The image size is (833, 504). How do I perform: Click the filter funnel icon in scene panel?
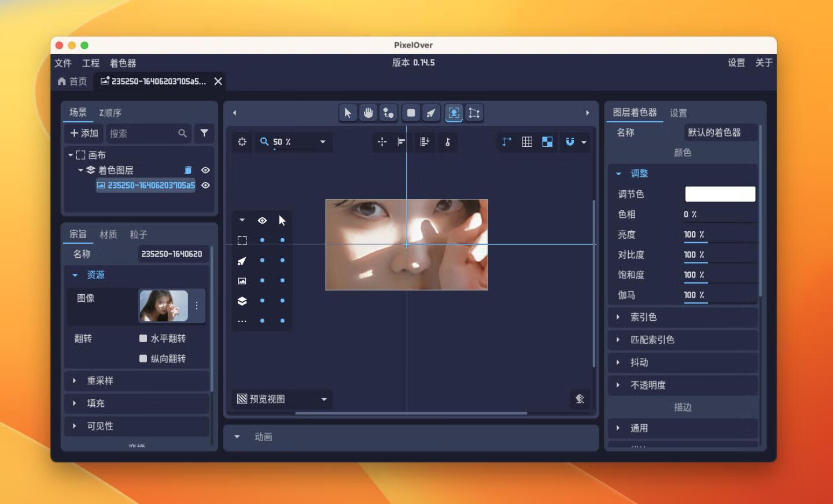click(204, 133)
